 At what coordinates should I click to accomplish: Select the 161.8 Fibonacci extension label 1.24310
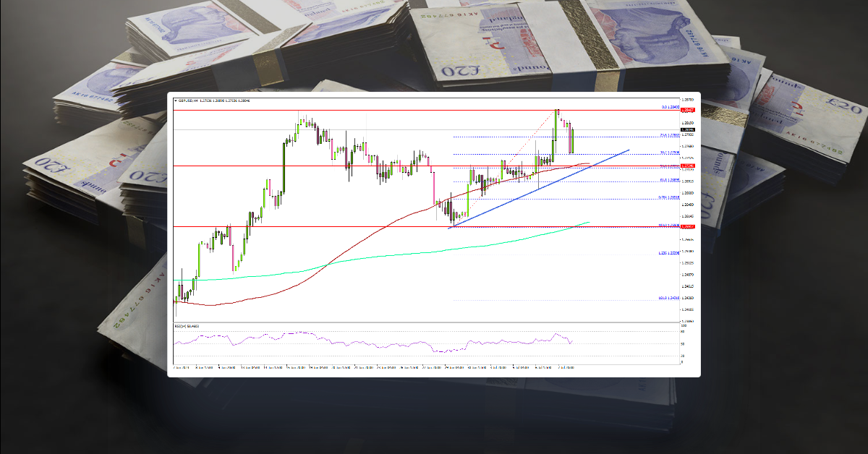coord(668,297)
